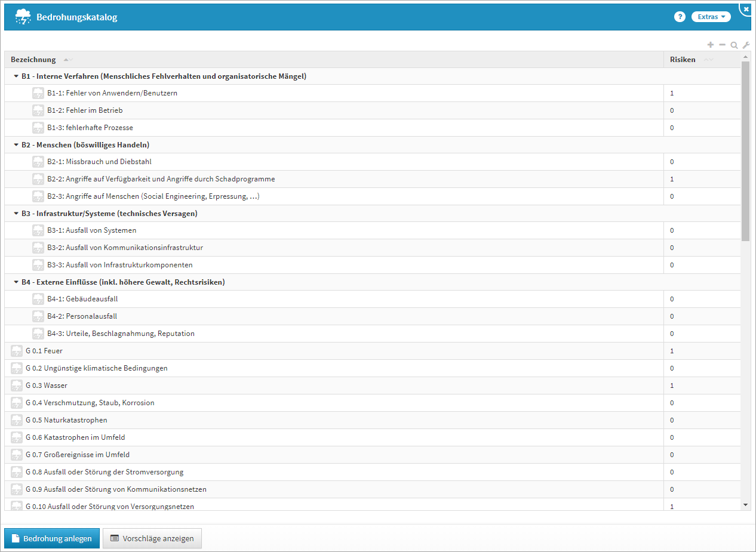The image size is (756, 552).
Task: Click the threat icon beside G 0.1 Feuer
Action: click(x=17, y=351)
